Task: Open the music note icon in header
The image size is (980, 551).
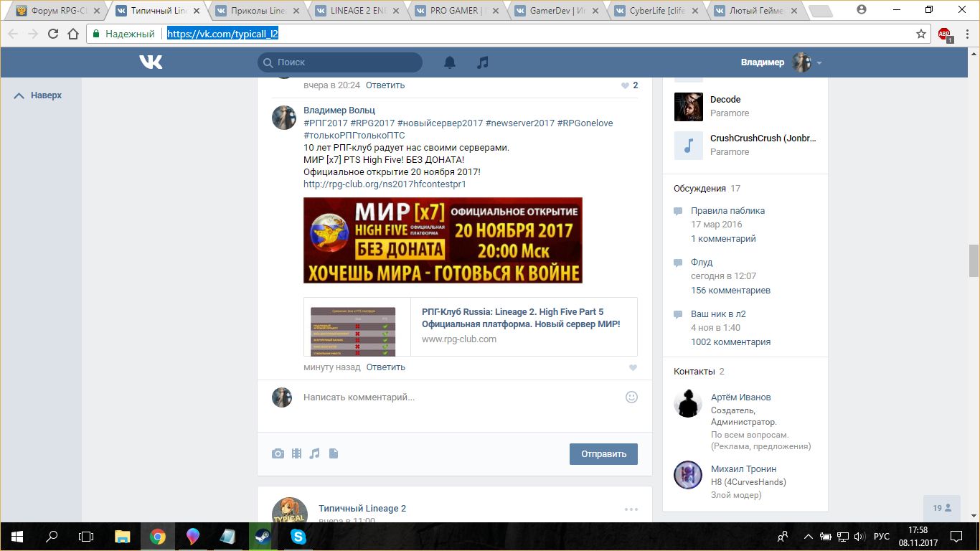Action: [x=483, y=62]
